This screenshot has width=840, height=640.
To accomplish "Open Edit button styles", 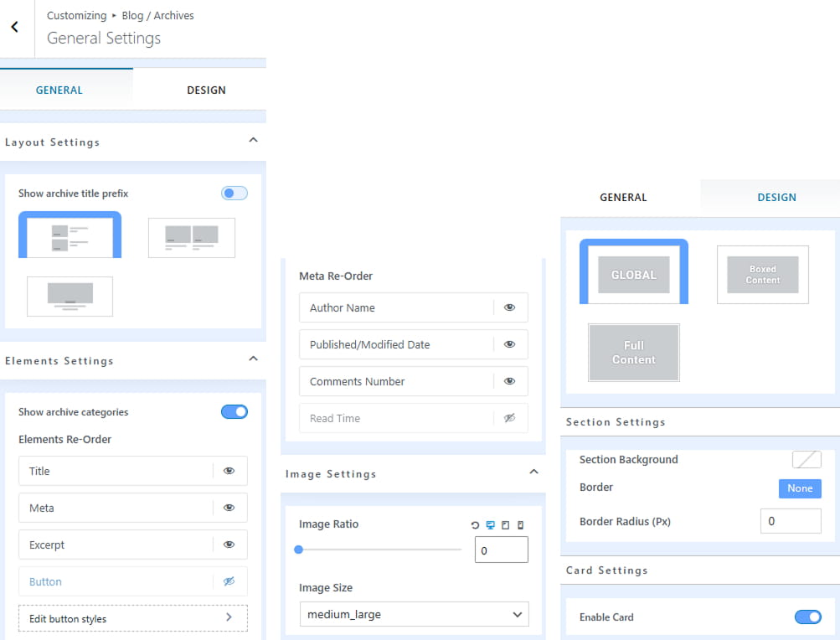I will click(x=133, y=618).
